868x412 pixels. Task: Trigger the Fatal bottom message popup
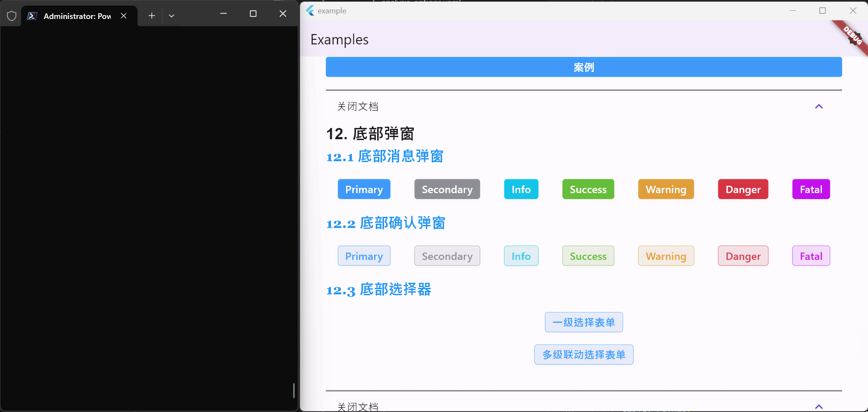coord(810,189)
